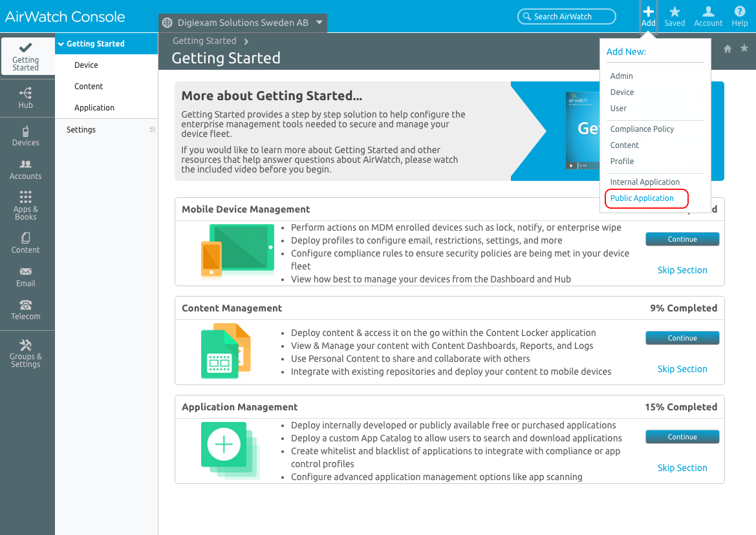This screenshot has height=535, width=756.
Task: Click the Mobile Device Management illustration
Action: click(237, 251)
